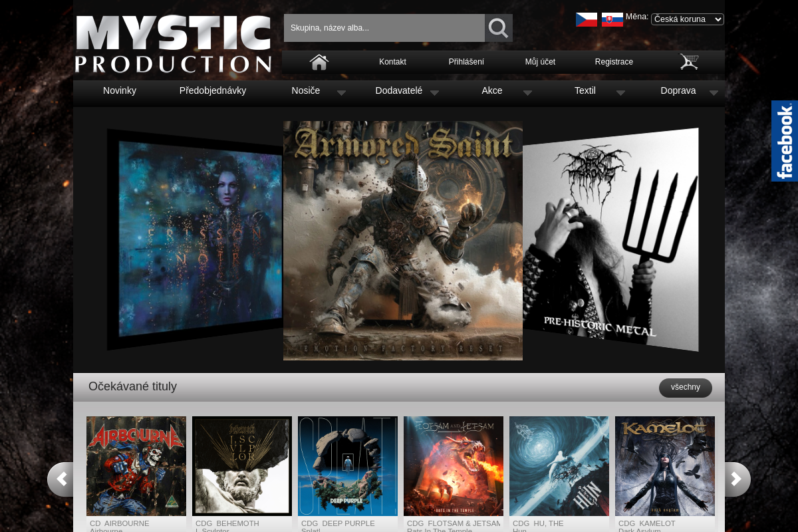Open the Předobjednávky menu item

tap(213, 90)
